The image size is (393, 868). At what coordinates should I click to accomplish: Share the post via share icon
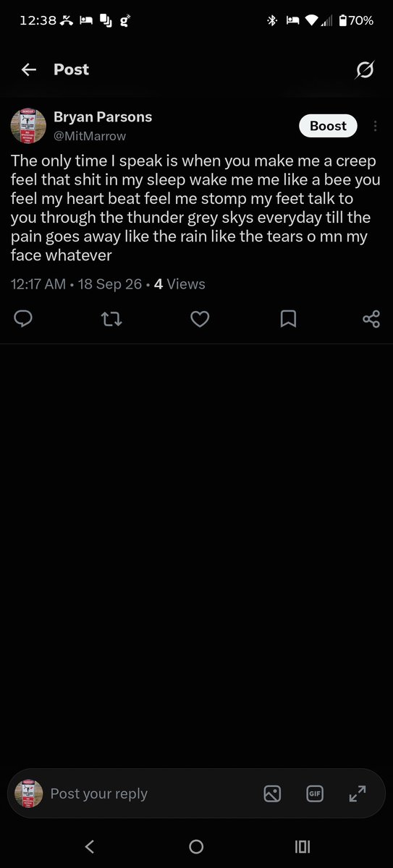(371, 318)
